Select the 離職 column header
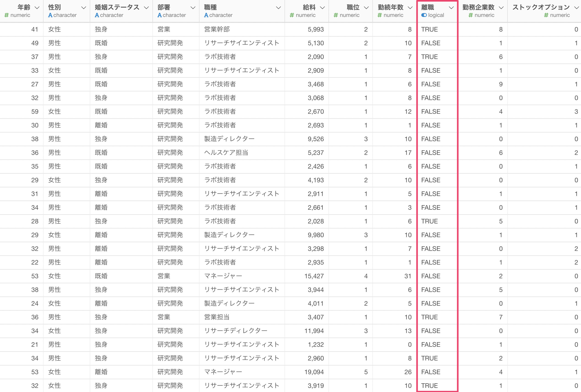This screenshot has width=581, height=392. (437, 11)
